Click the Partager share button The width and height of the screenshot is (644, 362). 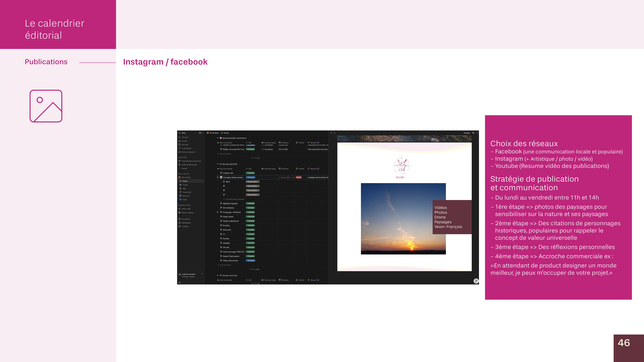point(467,133)
